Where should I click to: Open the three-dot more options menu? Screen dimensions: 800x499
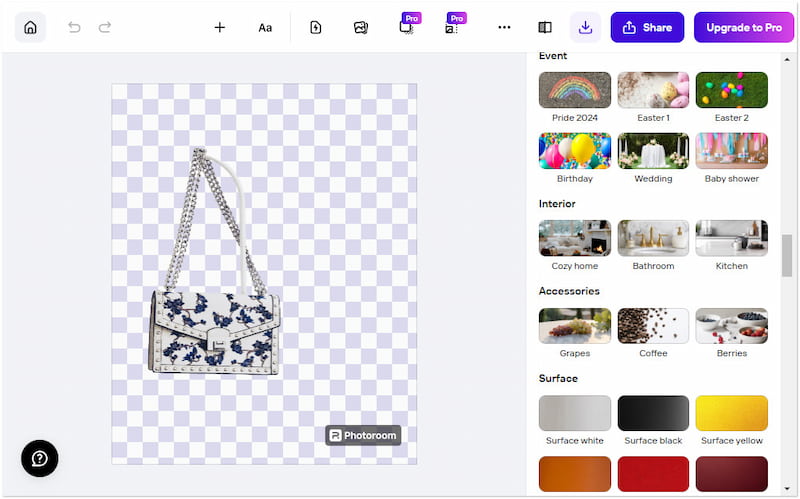pos(504,27)
